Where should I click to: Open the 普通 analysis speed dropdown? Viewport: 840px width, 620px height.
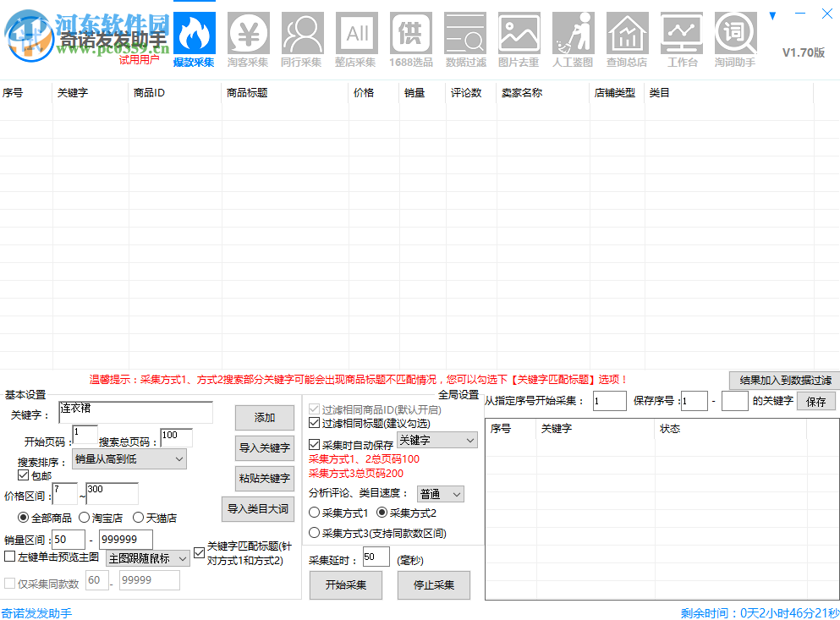439,493
